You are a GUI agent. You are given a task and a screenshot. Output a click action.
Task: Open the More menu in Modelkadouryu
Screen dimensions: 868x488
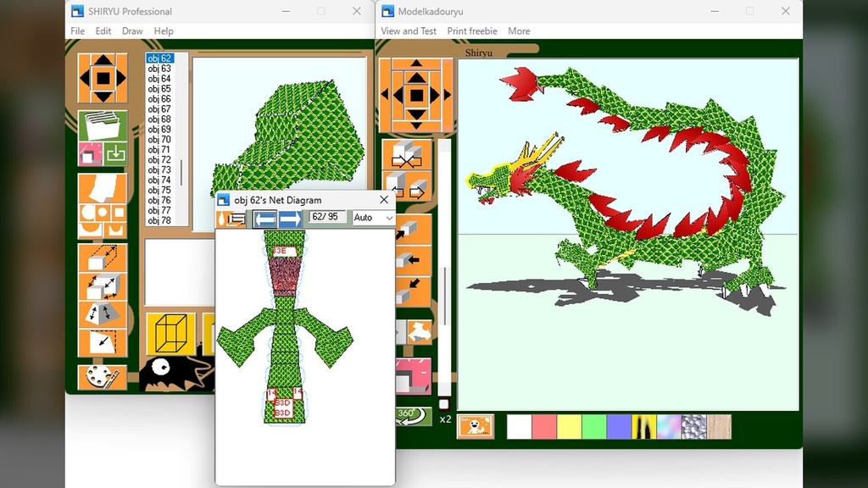[520, 31]
